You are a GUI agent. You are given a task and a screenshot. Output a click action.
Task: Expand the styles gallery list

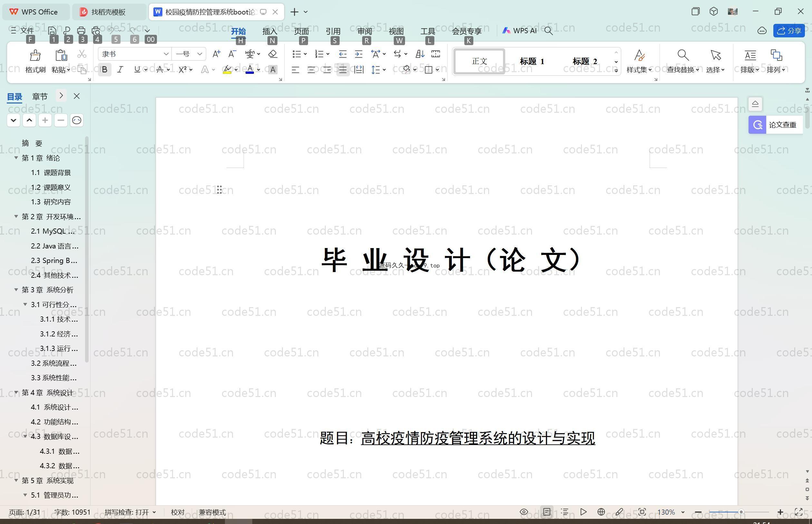(616, 71)
